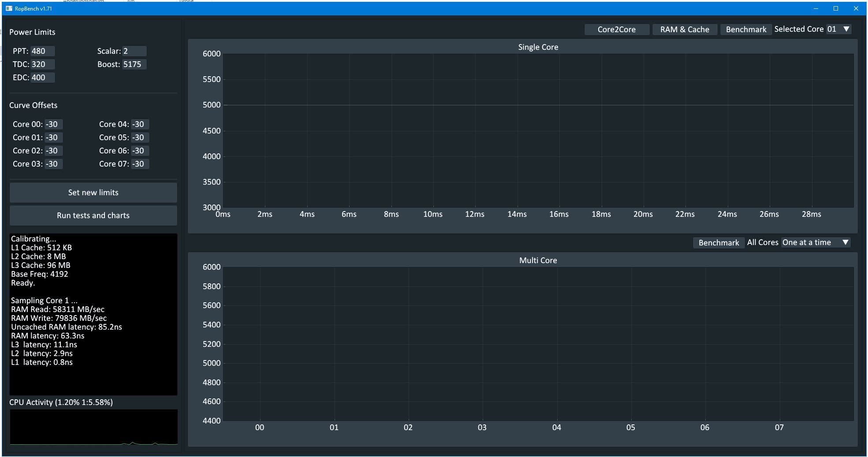Click the 'Curve Offsets' heading
The width and height of the screenshot is (868, 457).
pyautogui.click(x=33, y=105)
